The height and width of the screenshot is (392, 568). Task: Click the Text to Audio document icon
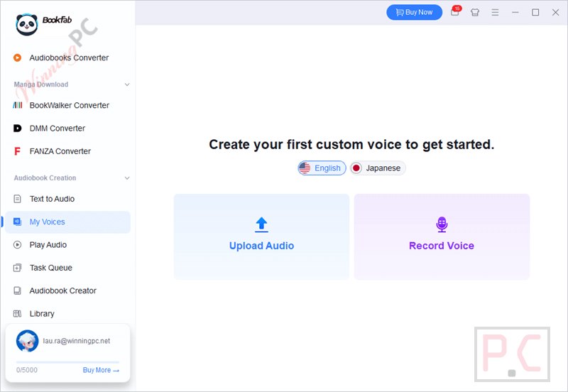point(17,199)
